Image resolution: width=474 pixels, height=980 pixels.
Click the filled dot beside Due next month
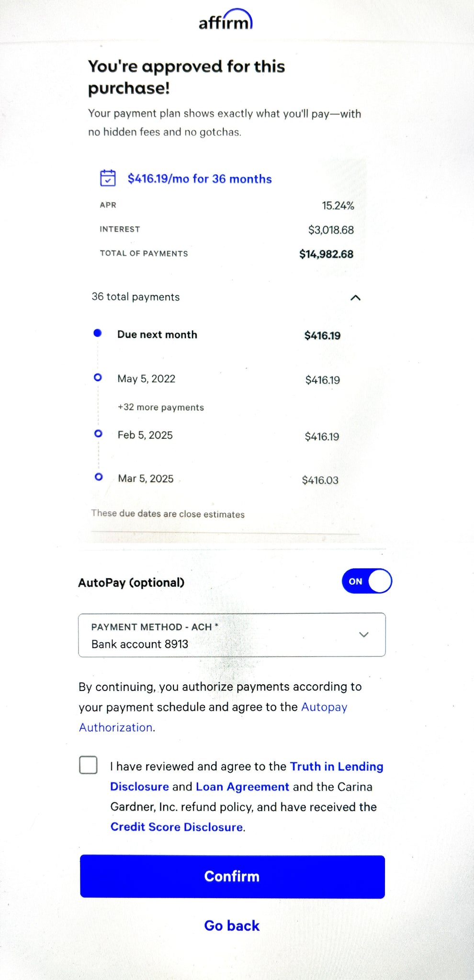(x=98, y=333)
